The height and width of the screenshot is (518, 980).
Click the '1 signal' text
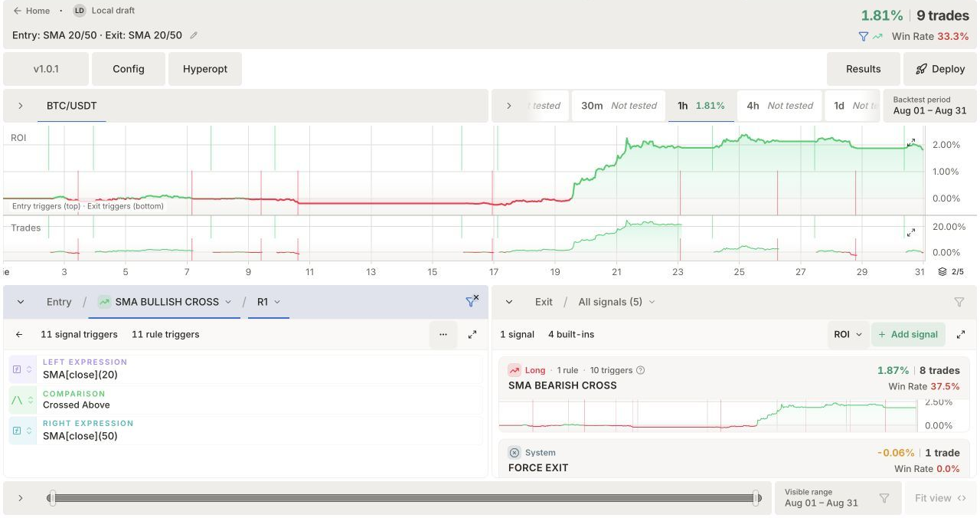click(x=518, y=334)
